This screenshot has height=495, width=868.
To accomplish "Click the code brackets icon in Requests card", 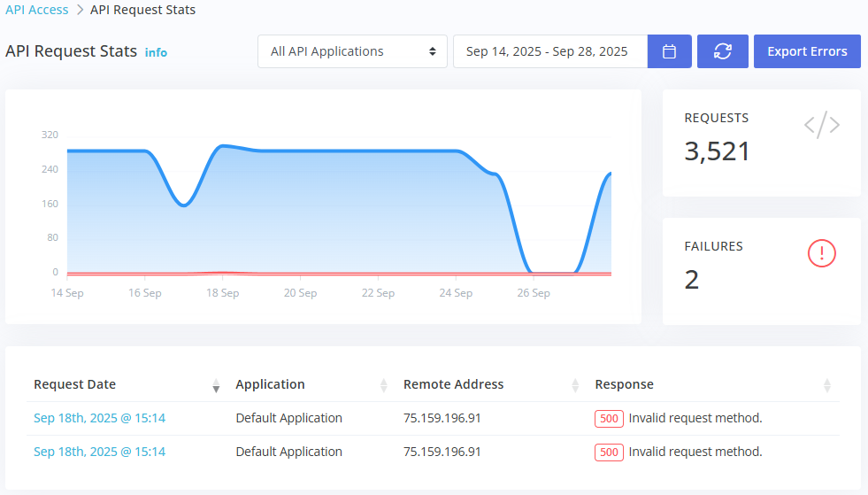I will coord(821,126).
